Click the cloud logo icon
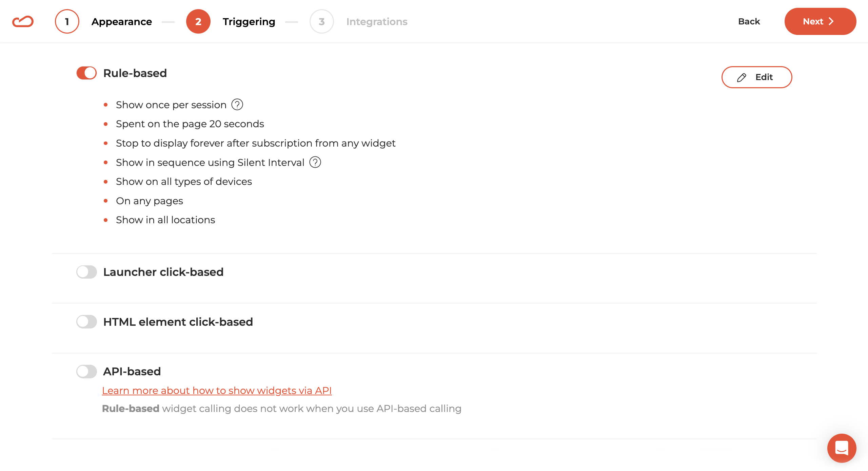Viewport: 868px width, 471px height. [x=23, y=21]
